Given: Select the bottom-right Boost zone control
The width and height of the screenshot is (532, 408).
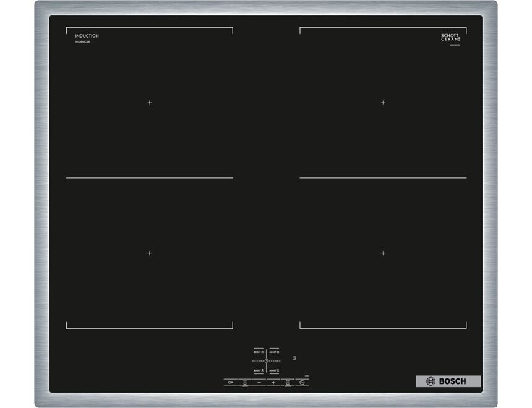Looking at the screenshot, I should tap(274, 370).
